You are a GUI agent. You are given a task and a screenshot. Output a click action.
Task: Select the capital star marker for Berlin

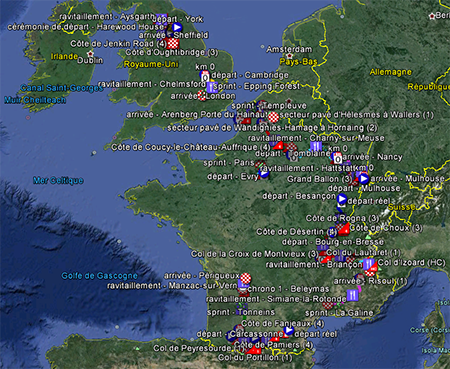[432, 16]
